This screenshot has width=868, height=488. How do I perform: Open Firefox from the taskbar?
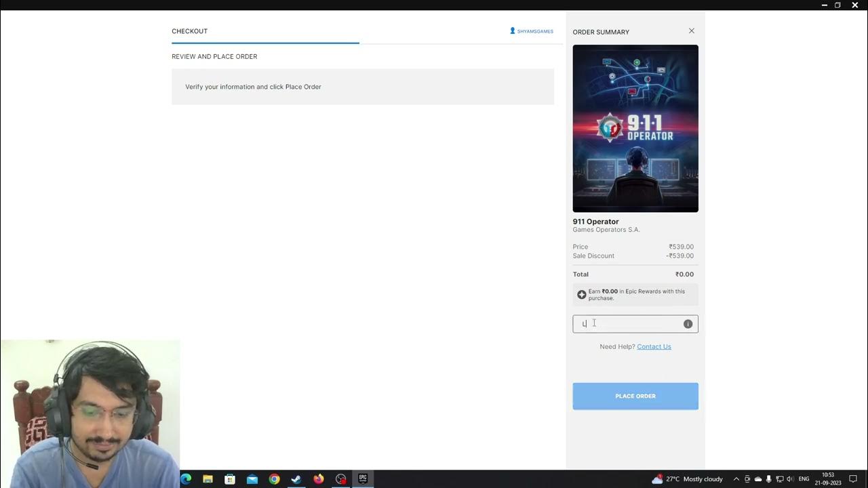(x=319, y=479)
